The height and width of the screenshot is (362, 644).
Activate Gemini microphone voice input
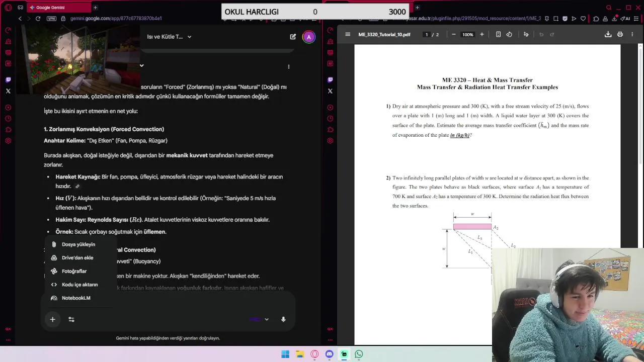[x=283, y=319]
